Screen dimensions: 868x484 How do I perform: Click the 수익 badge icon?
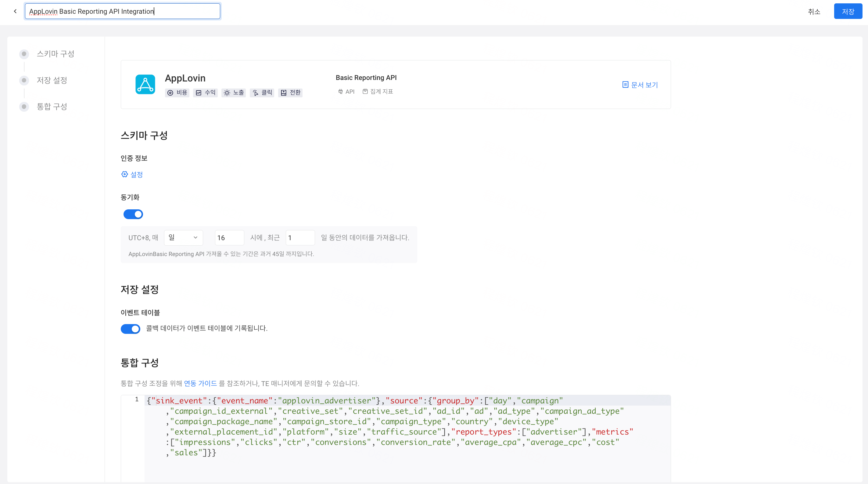click(199, 93)
